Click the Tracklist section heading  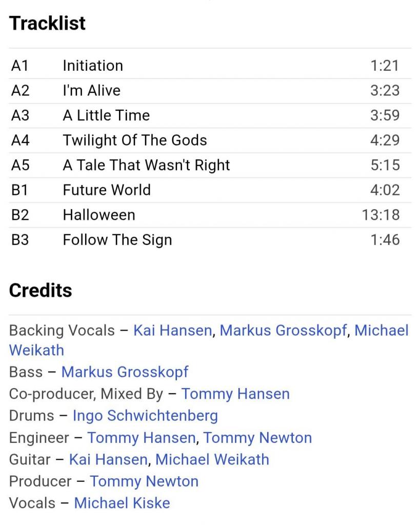coord(47,24)
